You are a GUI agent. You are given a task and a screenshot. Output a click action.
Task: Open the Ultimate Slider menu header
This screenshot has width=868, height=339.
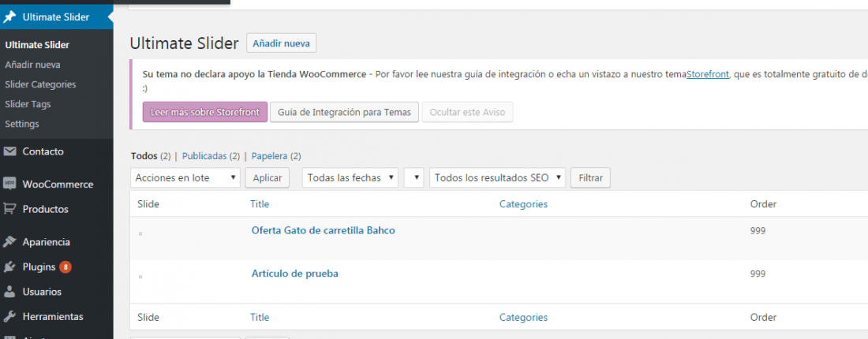pyautogui.click(x=57, y=17)
